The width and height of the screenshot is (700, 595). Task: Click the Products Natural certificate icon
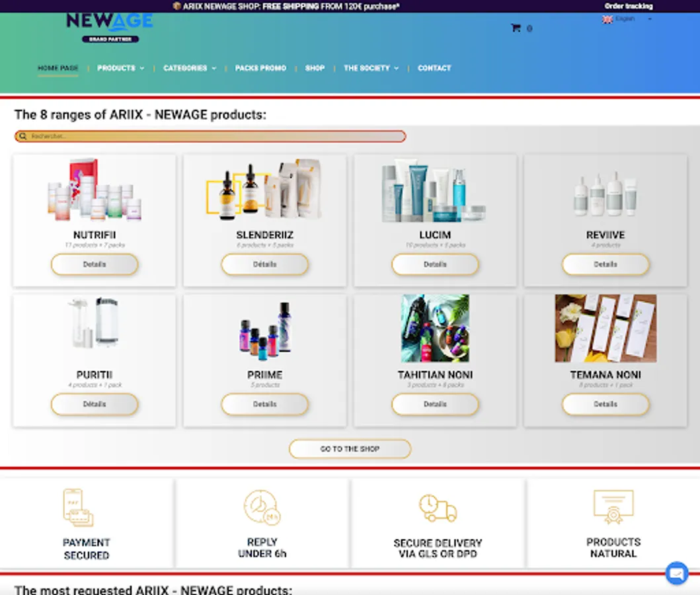[613, 506]
